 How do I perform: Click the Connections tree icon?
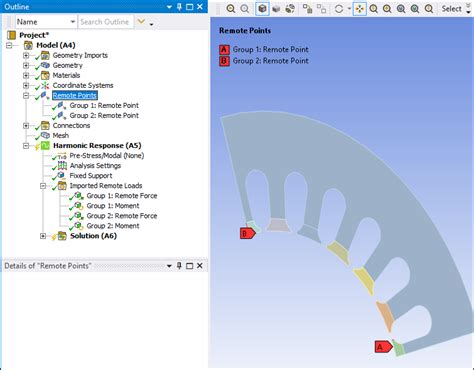[45, 125]
